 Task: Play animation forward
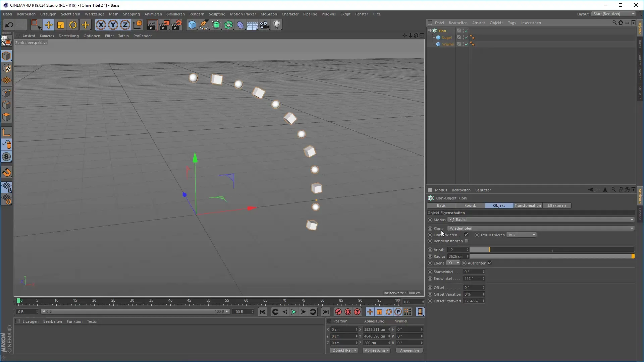pyautogui.click(x=294, y=312)
